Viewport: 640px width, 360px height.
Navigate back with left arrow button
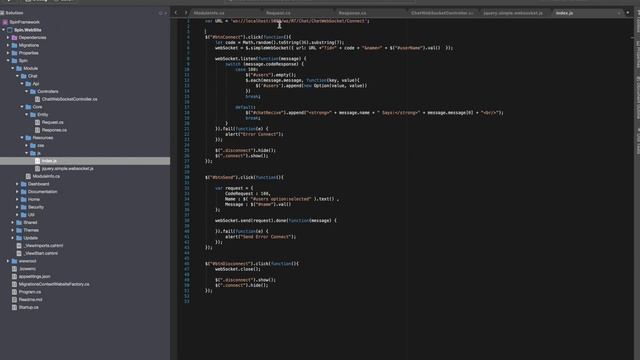pos(176,13)
